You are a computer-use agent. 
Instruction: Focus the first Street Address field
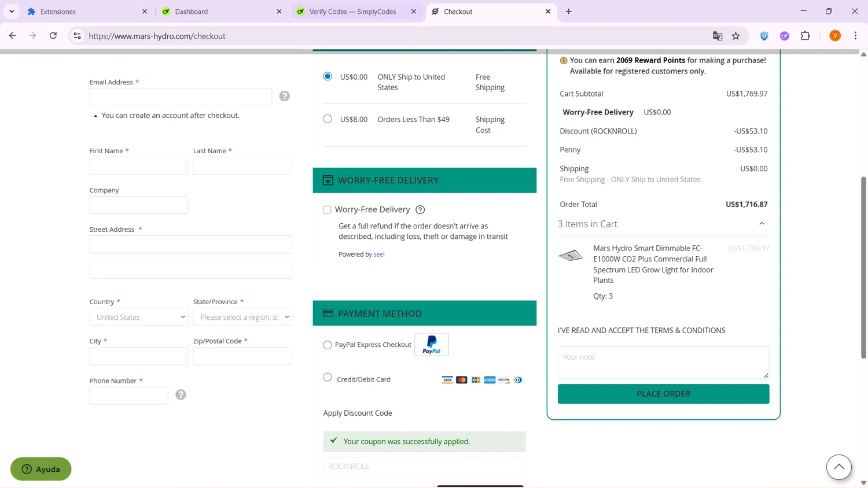coord(191,244)
